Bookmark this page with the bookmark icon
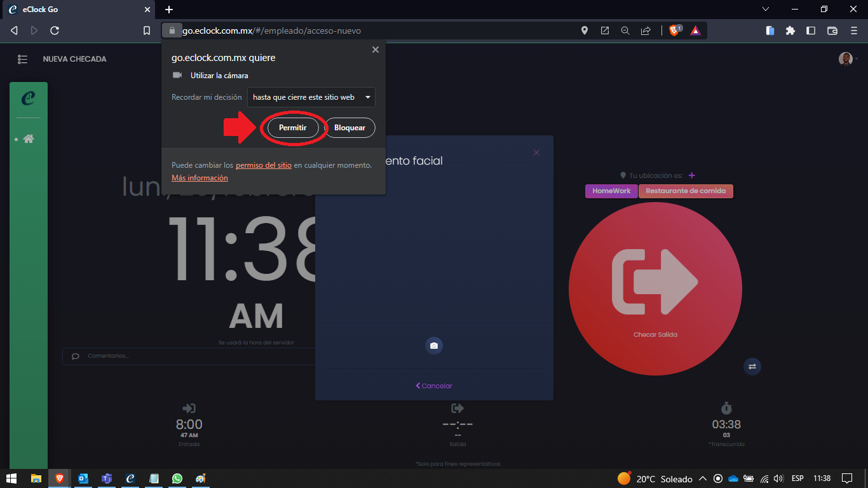The image size is (868, 488). point(147,30)
